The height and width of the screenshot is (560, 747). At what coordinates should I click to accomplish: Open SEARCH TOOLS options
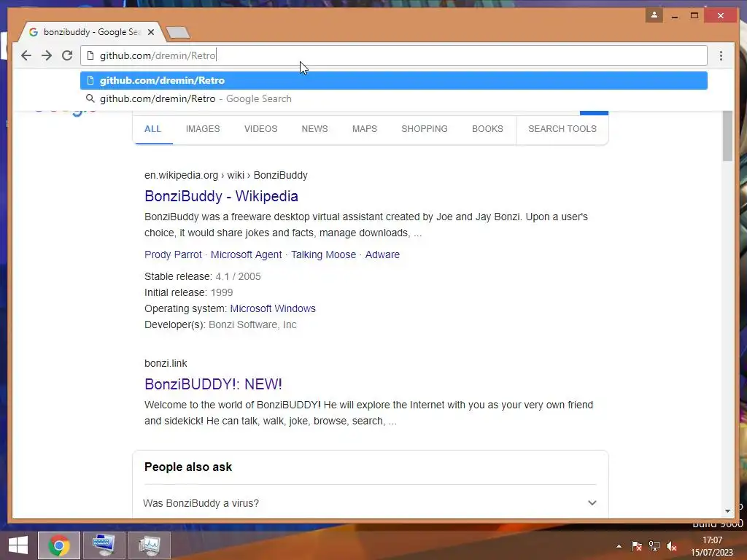tap(562, 129)
